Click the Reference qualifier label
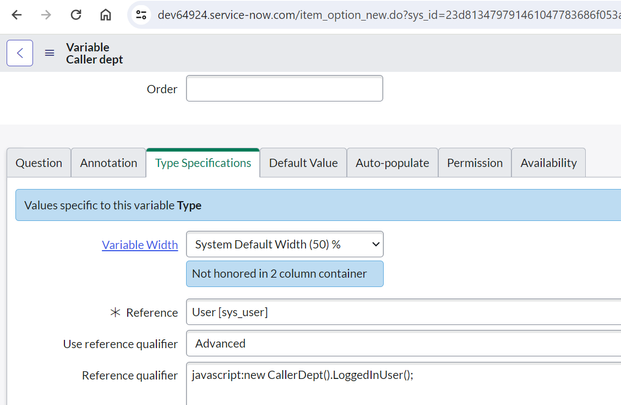This screenshot has height=405, width=621. click(130, 375)
